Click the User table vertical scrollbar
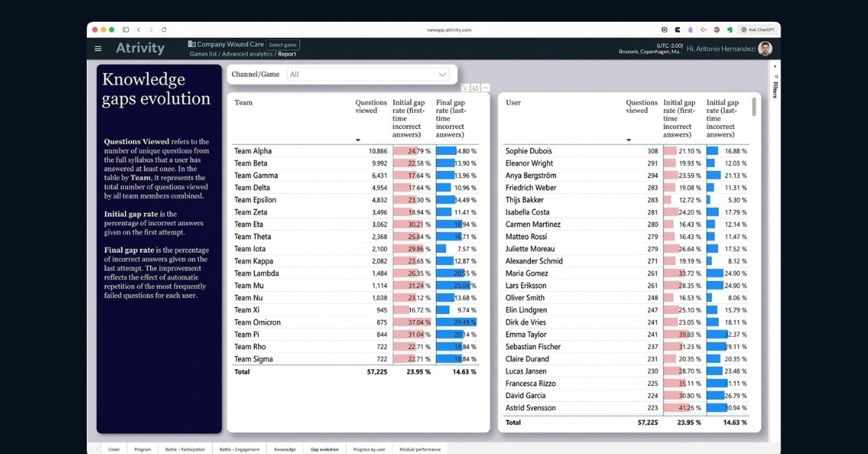 coord(754,106)
